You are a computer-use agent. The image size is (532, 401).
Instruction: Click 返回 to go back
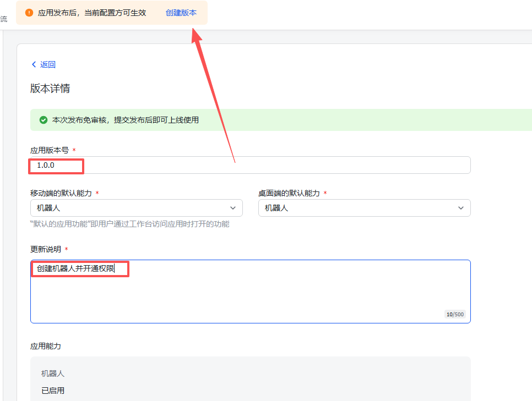[47, 64]
